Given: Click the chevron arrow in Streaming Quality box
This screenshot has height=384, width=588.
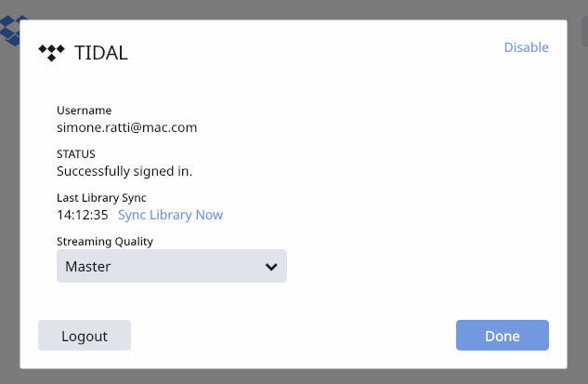Looking at the screenshot, I should point(271,267).
